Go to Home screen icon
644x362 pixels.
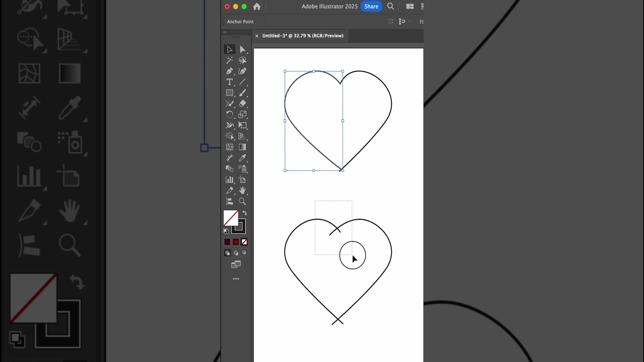point(257,7)
